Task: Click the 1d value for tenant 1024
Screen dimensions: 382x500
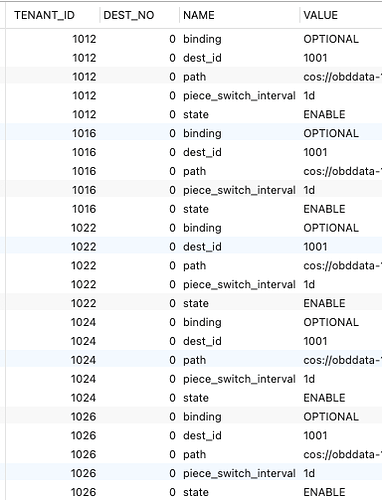Action: point(309,379)
